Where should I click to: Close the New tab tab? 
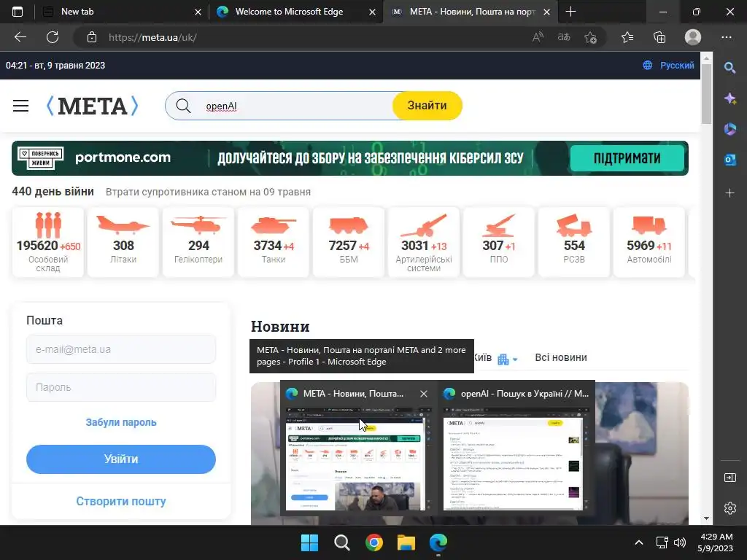(x=198, y=12)
